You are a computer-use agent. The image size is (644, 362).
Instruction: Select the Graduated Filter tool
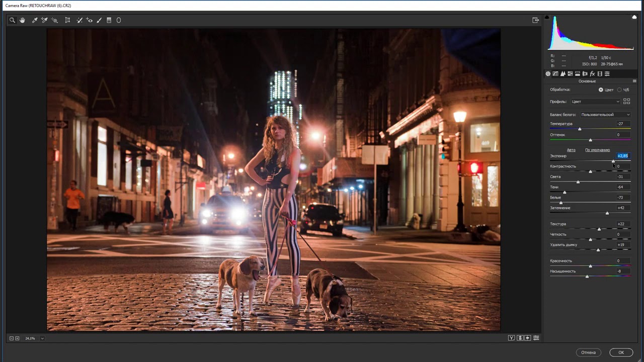pyautogui.click(x=109, y=20)
